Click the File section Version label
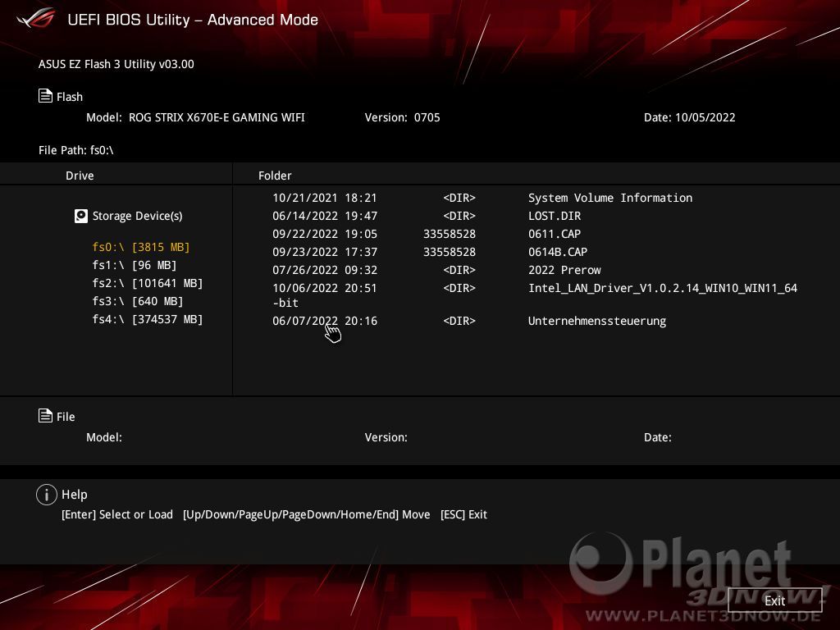 point(386,437)
